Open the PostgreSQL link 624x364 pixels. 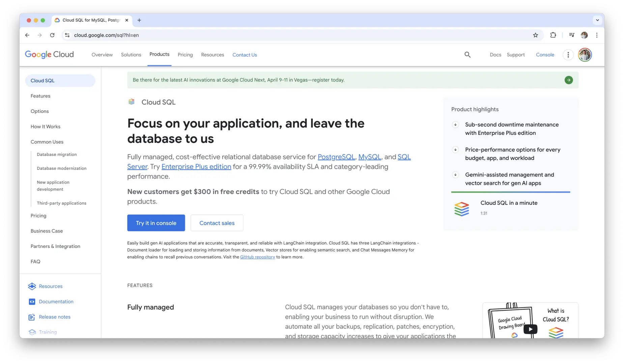pyautogui.click(x=336, y=157)
